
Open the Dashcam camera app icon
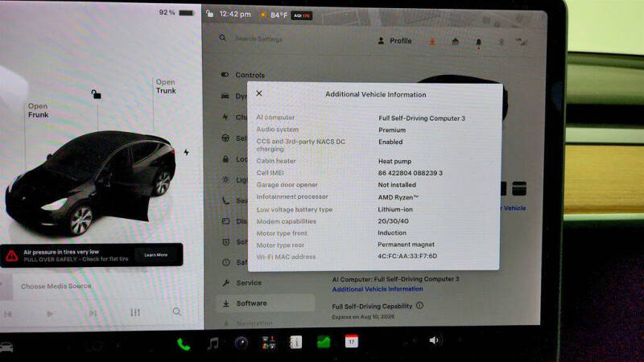pos(241,343)
